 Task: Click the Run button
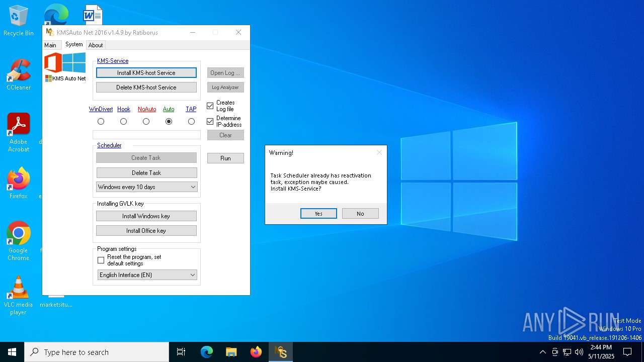pyautogui.click(x=225, y=158)
